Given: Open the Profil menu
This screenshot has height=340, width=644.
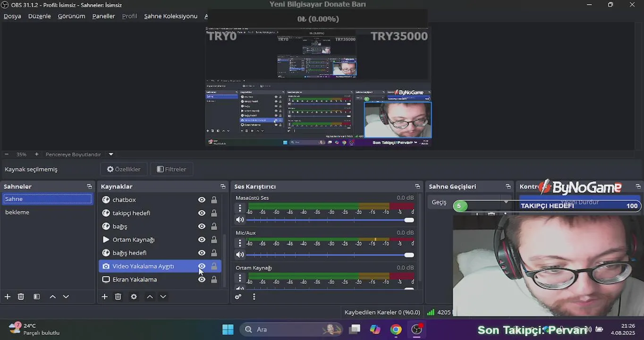Looking at the screenshot, I should click(129, 16).
